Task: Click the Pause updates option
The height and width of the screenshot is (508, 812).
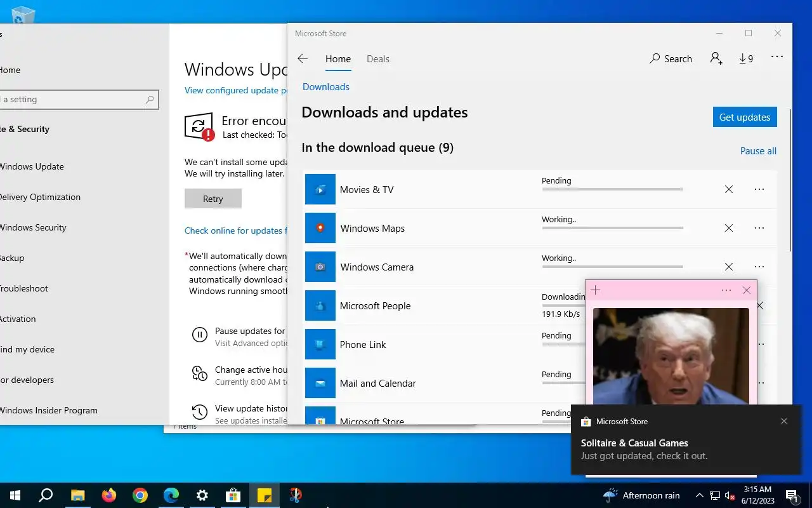Action: (239, 337)
